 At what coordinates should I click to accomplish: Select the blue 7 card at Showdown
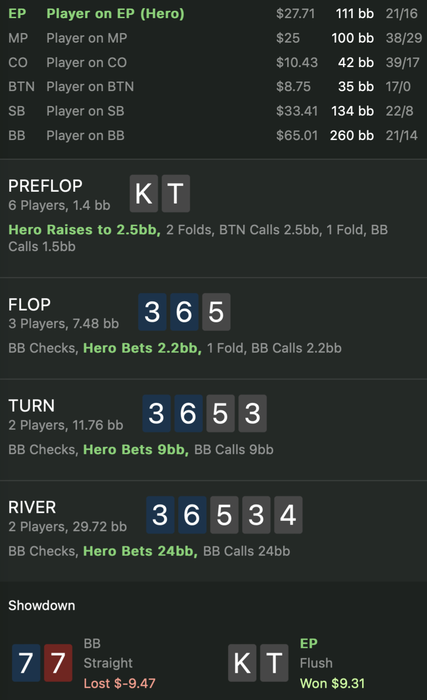pyautogui.click(x=26, y=662)
